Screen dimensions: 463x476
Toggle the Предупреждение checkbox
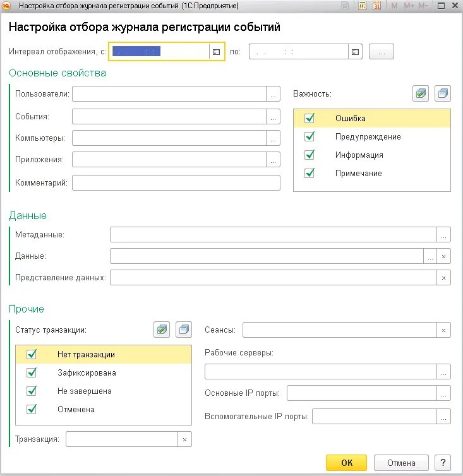click(310, 136)
